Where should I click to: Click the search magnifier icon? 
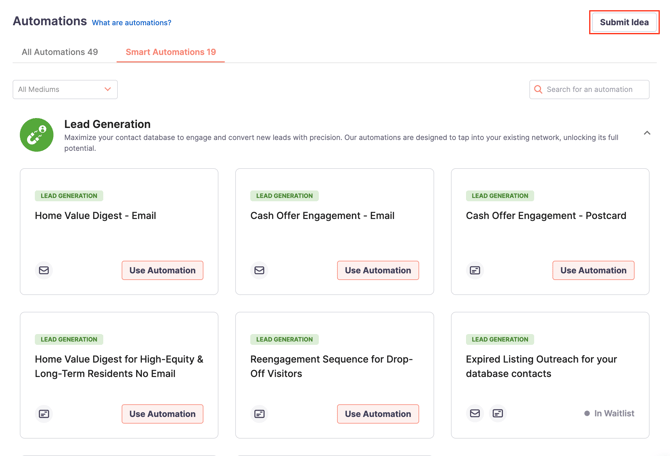tap(538, 89)
